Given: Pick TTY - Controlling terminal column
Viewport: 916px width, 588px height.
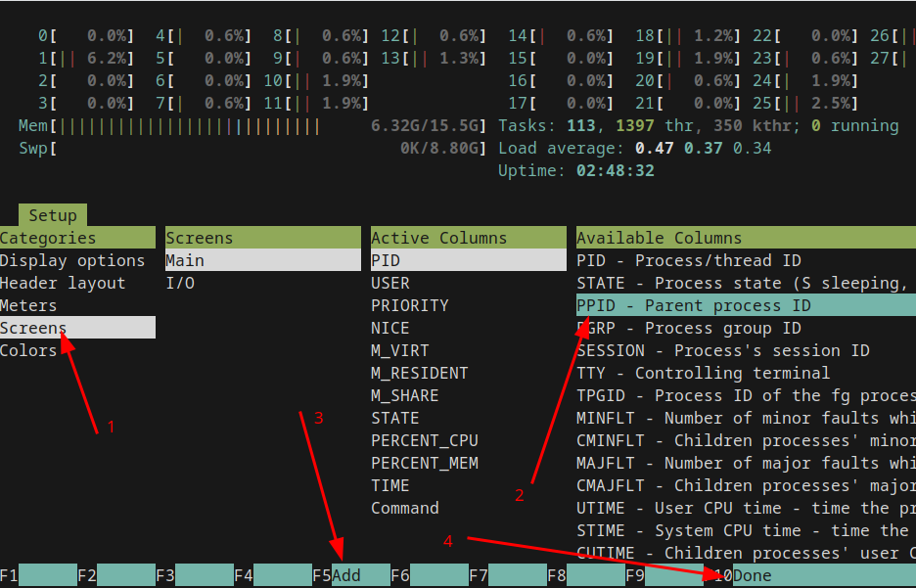Looking at the screenshot, I should pyautogui.click(x=746, y=373).
